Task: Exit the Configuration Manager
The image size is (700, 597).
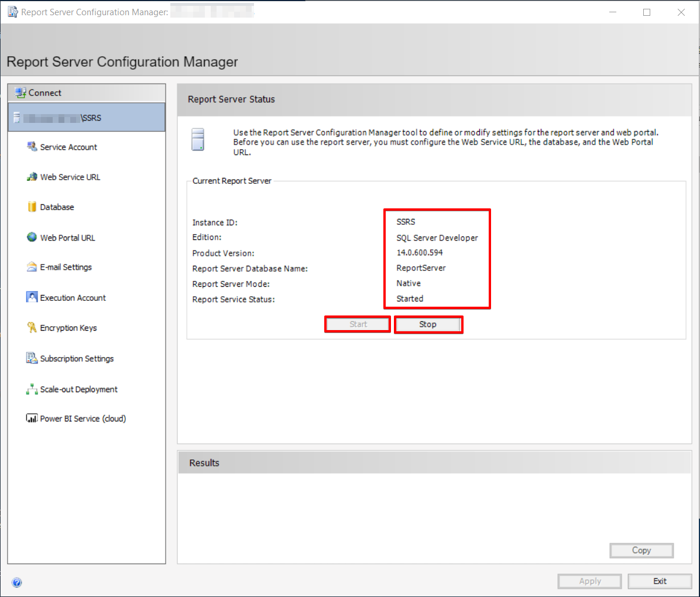Action: pyautogui.click(x=660, y=581)
